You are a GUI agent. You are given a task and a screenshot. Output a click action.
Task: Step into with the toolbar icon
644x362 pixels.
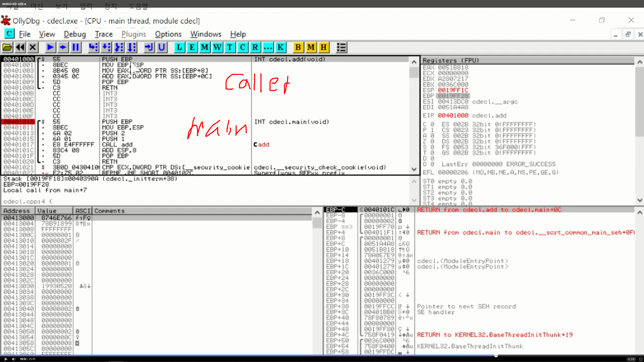[x=93, y=47]
